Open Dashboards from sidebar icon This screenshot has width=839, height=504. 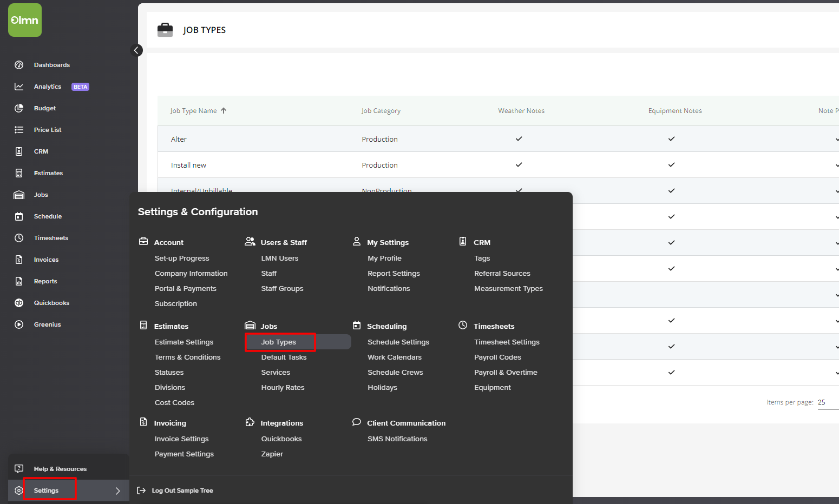19,65
